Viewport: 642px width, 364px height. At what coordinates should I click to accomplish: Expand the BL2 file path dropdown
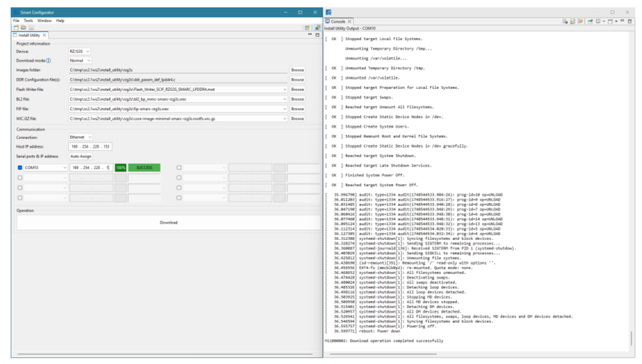coord(285,99)
